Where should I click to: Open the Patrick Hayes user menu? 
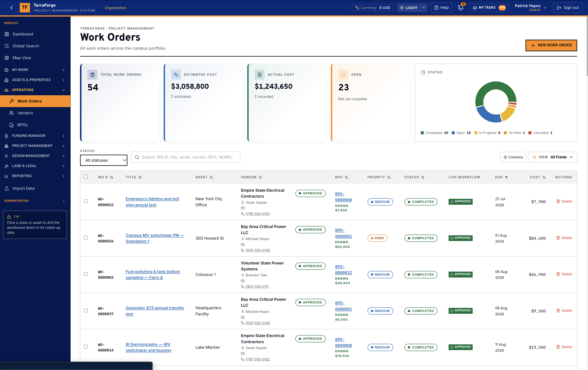click(530, 7)
